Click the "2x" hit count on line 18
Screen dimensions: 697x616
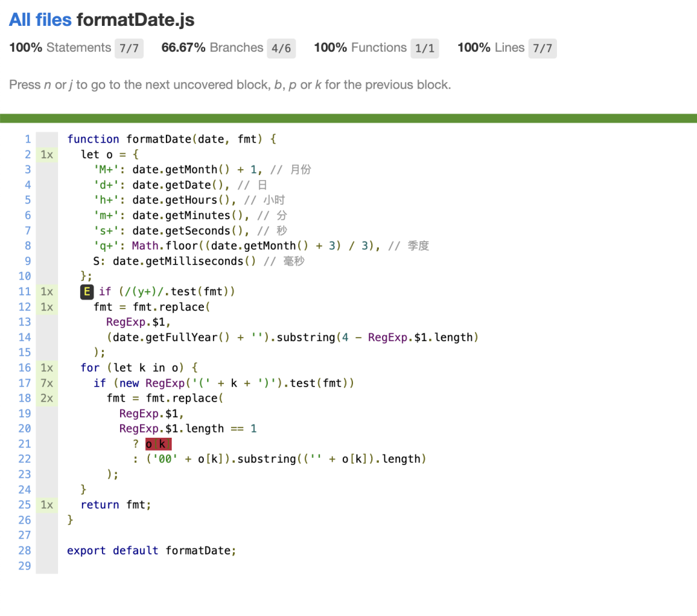point(46,398)
